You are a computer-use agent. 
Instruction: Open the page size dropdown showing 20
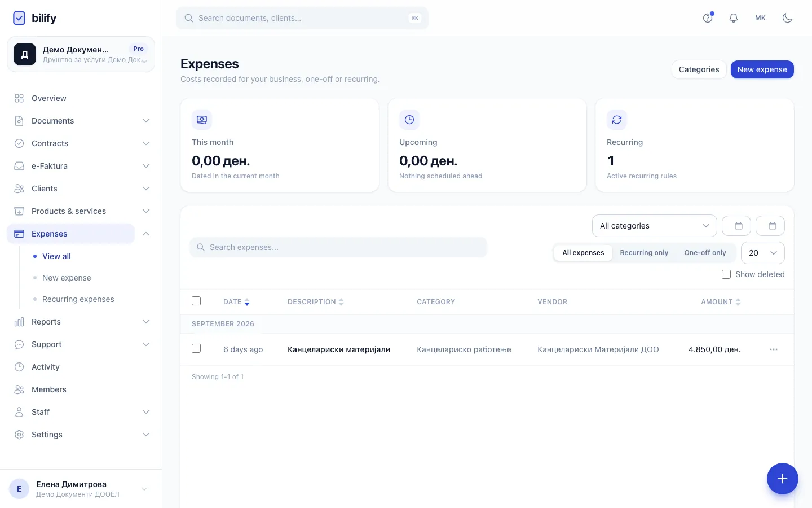(762, 253)
